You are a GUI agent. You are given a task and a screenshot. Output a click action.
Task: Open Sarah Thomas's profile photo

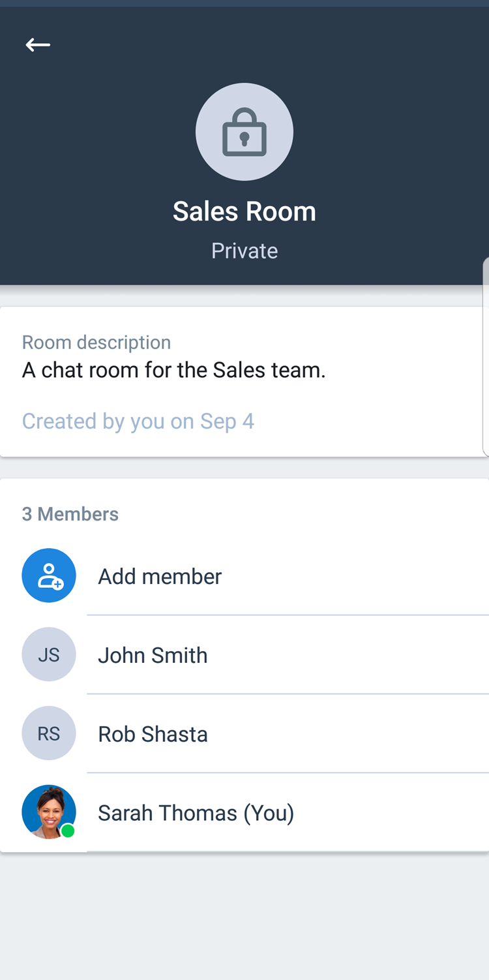click(x=49, y=812)
